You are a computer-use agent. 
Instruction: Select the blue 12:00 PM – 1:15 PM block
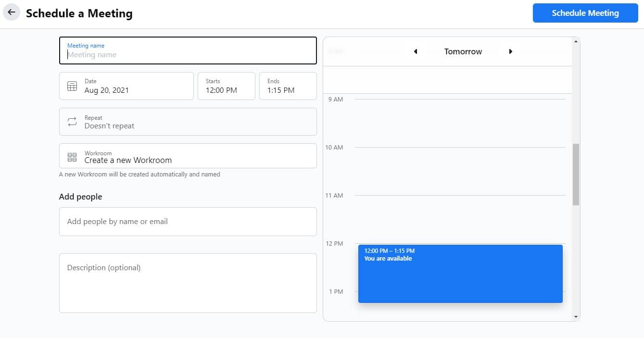[460, 274]
